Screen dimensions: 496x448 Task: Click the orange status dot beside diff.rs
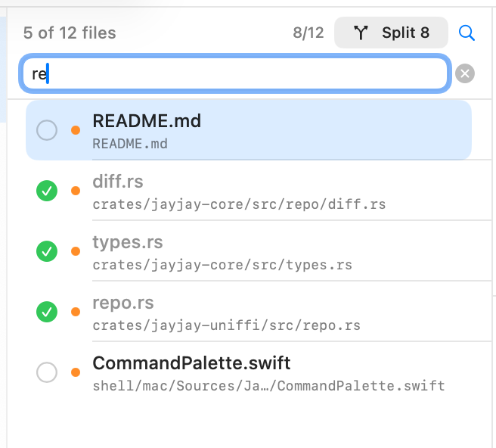tap(76, 191)
